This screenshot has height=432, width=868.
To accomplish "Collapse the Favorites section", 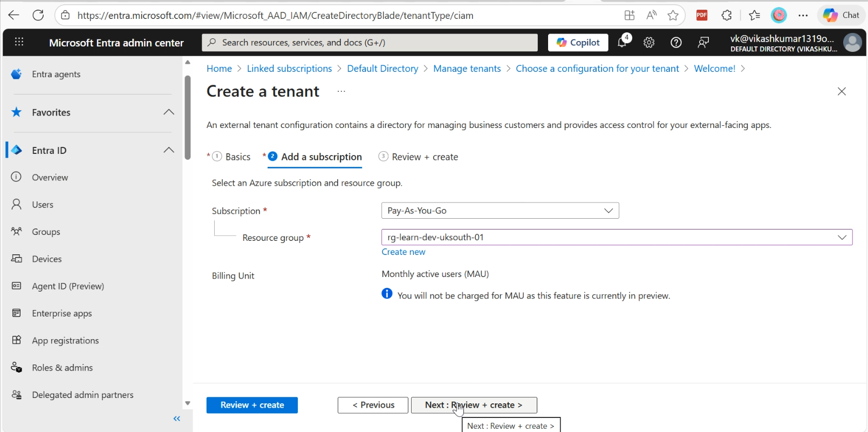I will [x=168, y=112].
